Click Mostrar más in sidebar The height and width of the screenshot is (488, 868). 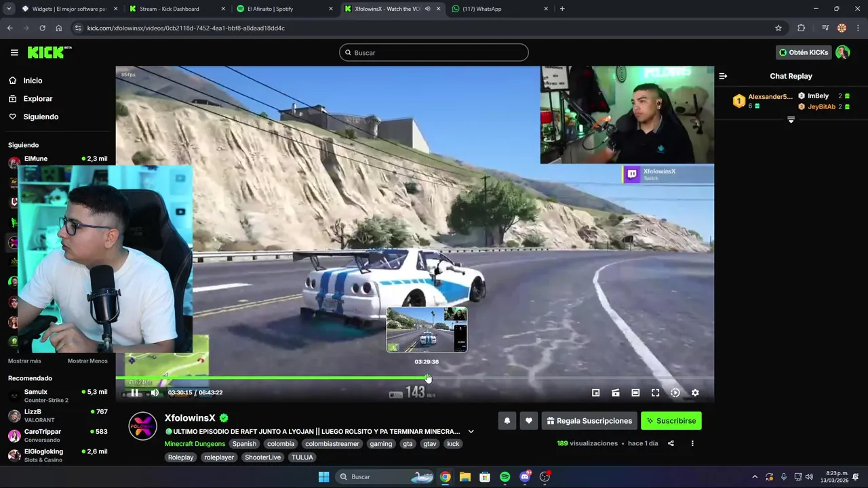click(x=24, y=361)
